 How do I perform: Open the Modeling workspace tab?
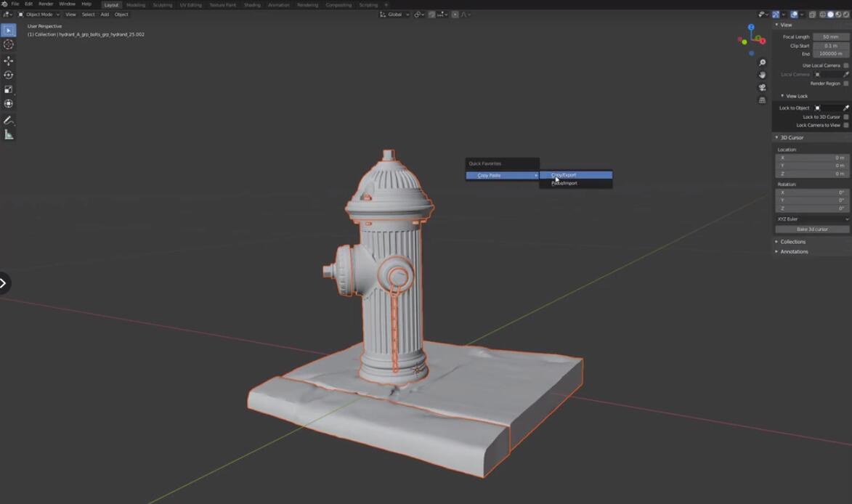pyautogui.click(x=136, y=5)
